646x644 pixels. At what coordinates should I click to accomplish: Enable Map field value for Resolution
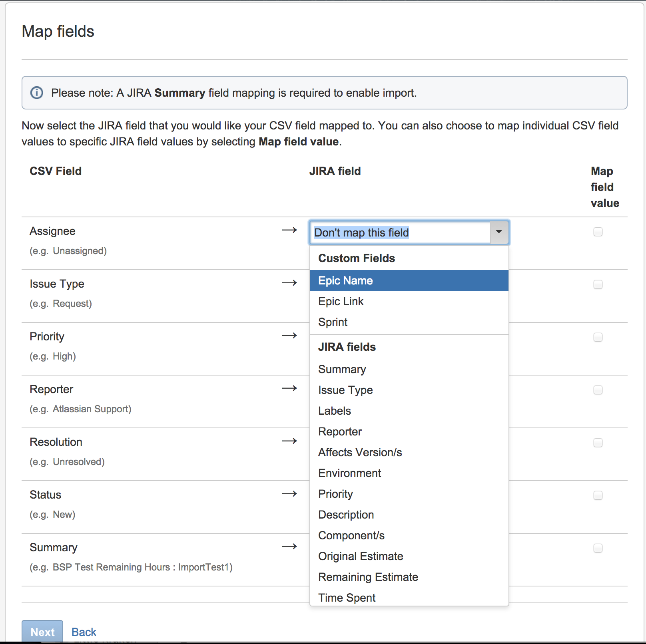coord(598,443)
